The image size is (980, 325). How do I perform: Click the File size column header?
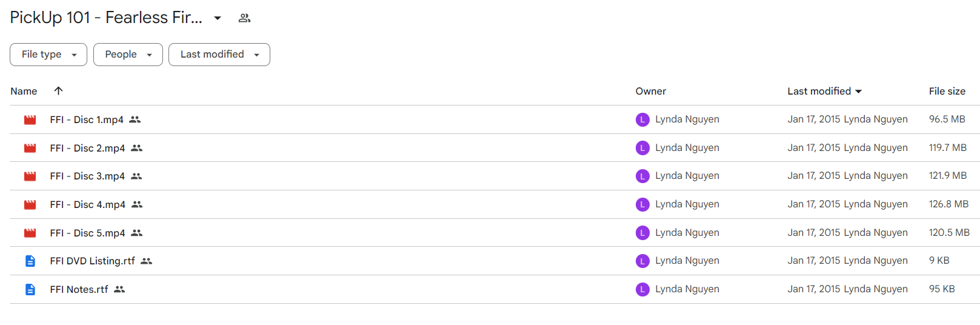[x=947, y=91]
